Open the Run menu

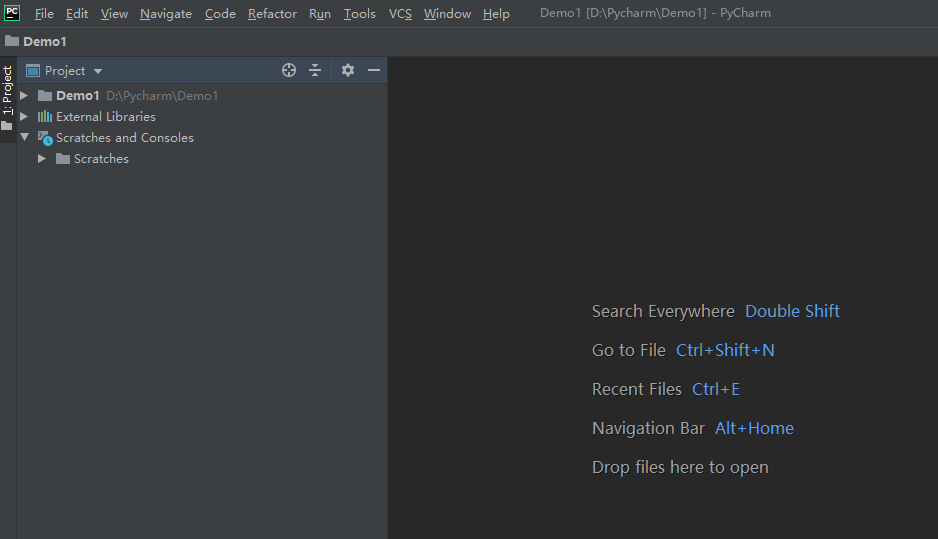(x=320, y=13)
